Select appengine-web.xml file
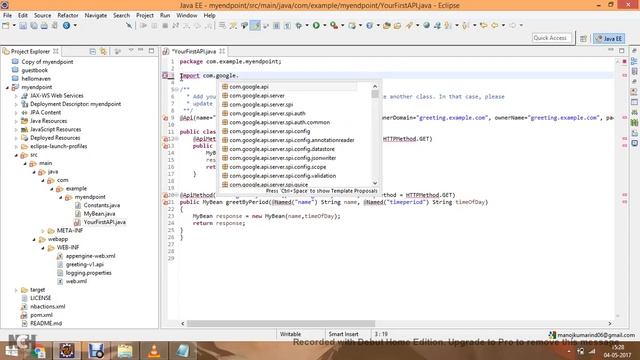This screenshot has height=360, width=640. point(90,256)
